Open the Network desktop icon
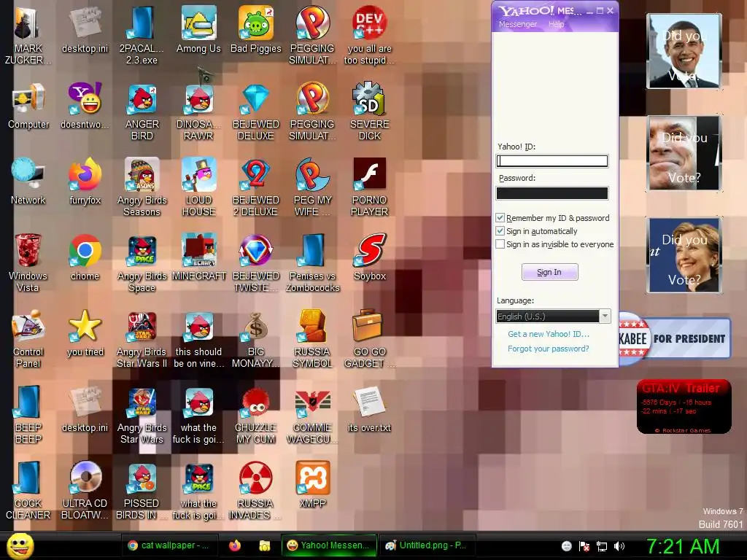Screen dimensions: 747x560 pyautogui.click(x=28, y=181)
